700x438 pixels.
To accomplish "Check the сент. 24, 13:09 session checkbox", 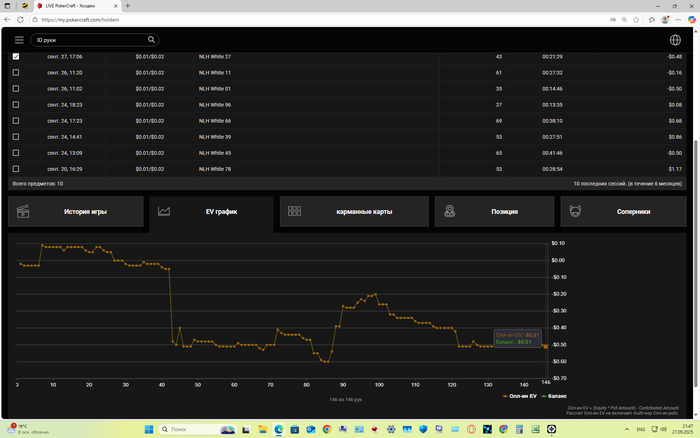I will click(16, 153).
